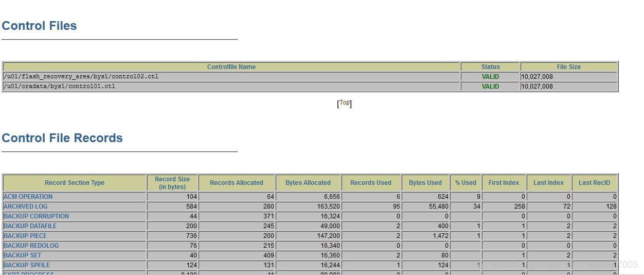
Task: Select the Last Index column header
Action: [x=548, y=183]
